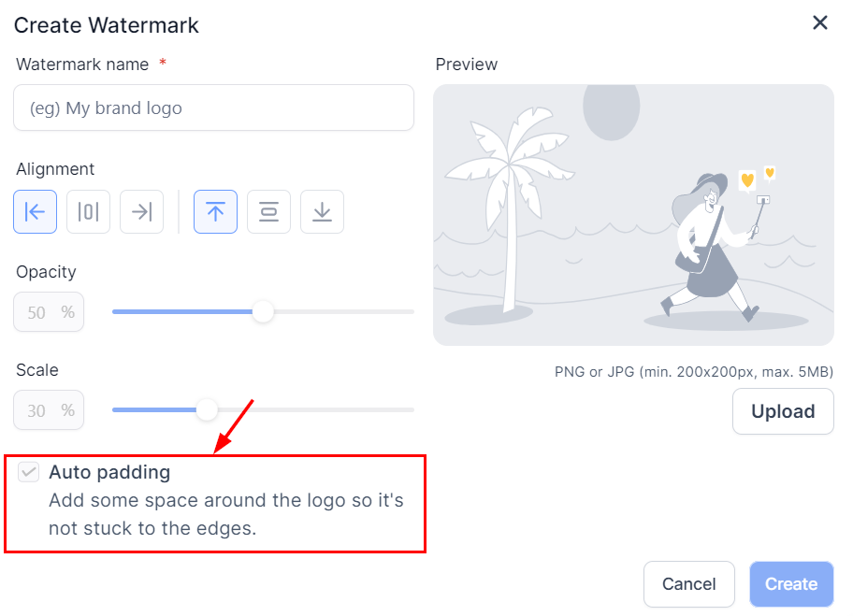Click the Opacity slider handle
853x616 pixels.
click(x=263, y=311)
